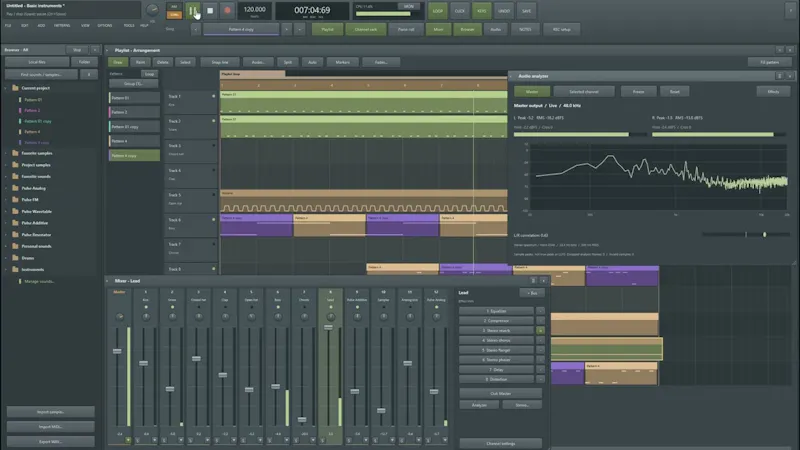The width and height of the screenshot is (800, 450).
Task: Toggle Track 6 mute indicator dot
Action: tap(214, 219)
